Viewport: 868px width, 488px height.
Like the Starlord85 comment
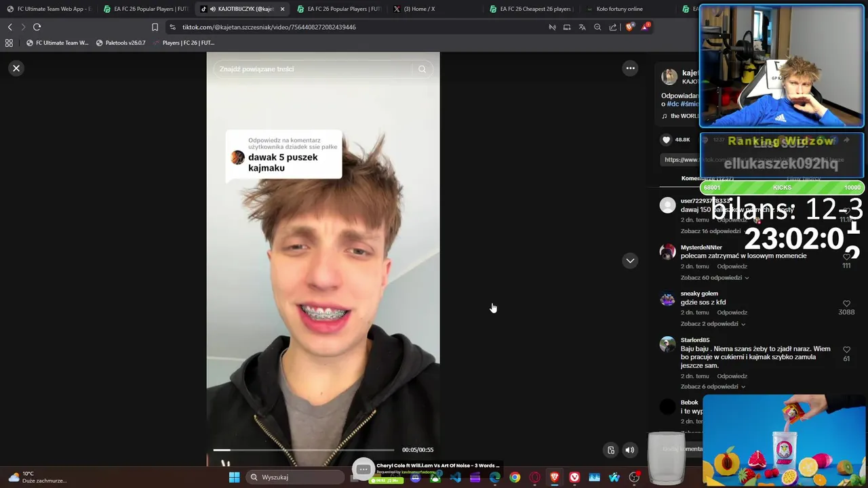click(x=846, y=350)
